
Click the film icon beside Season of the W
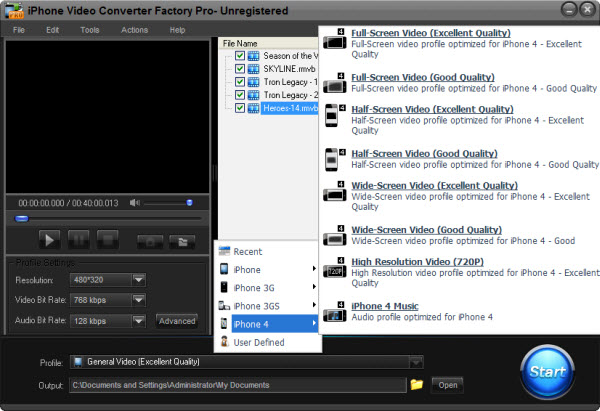click(253, 56)
